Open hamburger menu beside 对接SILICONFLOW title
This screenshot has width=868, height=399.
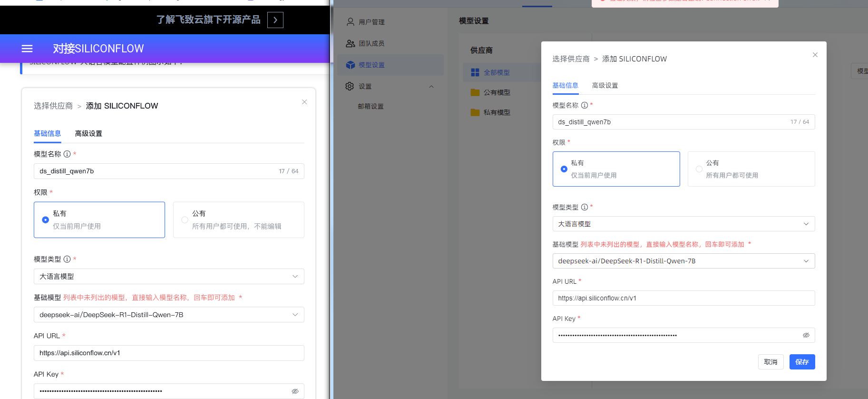27,49
